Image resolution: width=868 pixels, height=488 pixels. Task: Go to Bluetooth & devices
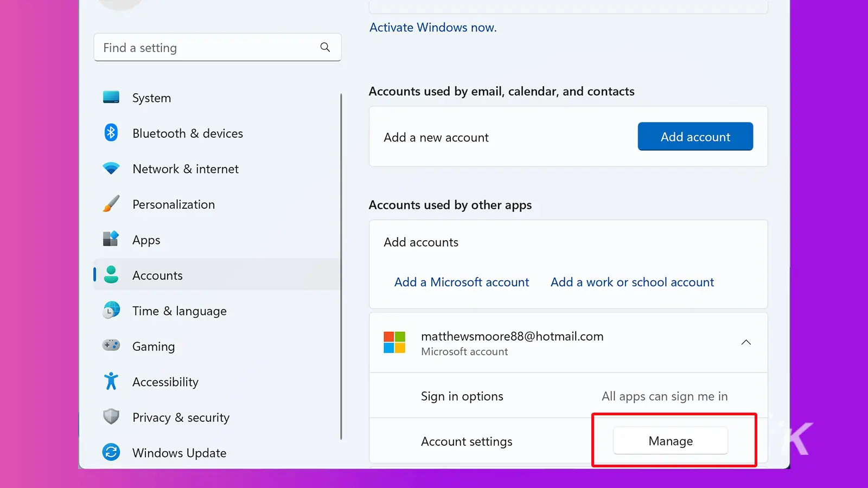pos(217,133)
